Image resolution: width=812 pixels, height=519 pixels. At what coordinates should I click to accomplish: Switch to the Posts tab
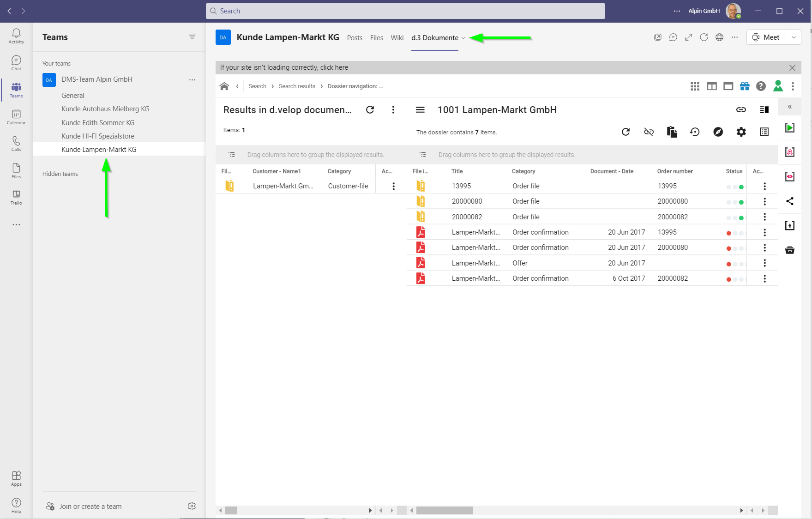pos(355,38)
